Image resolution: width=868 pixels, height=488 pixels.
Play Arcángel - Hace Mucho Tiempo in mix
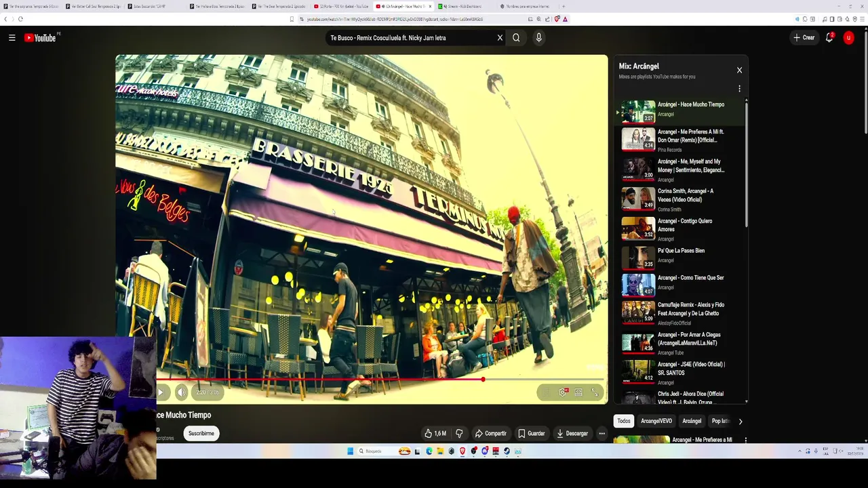coord(681,111)
